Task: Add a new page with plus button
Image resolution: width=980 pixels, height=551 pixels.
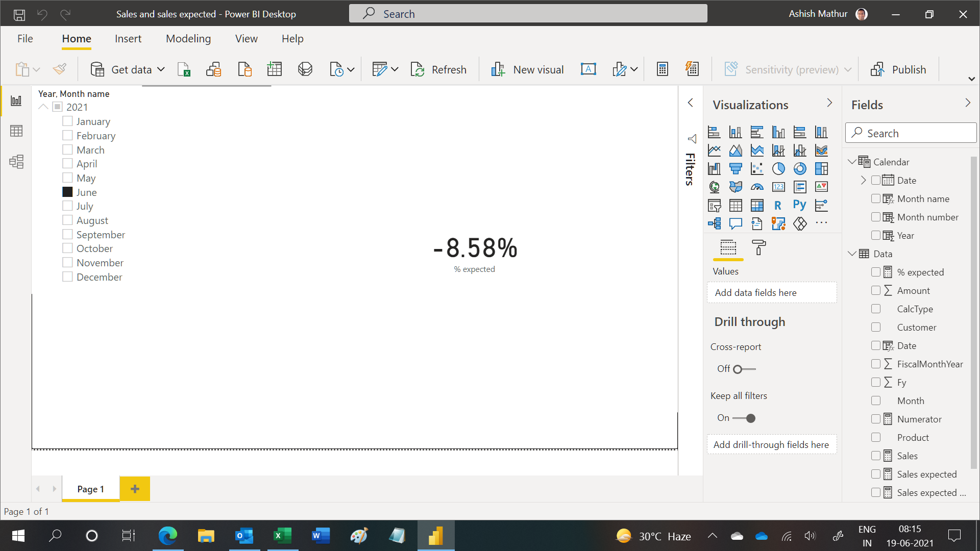Action: click(x=135, y=489)
